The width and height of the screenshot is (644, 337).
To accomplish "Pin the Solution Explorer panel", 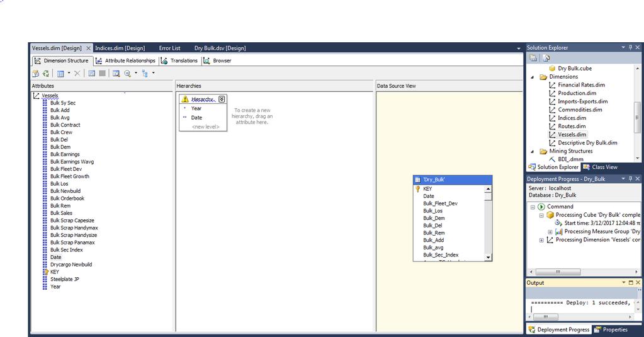I will [x=630, y=48].
